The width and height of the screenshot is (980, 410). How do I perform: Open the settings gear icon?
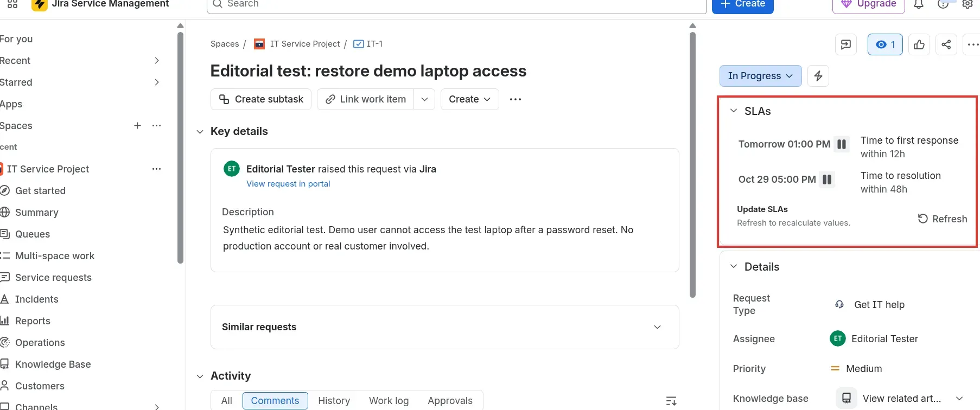pos(968,4)
